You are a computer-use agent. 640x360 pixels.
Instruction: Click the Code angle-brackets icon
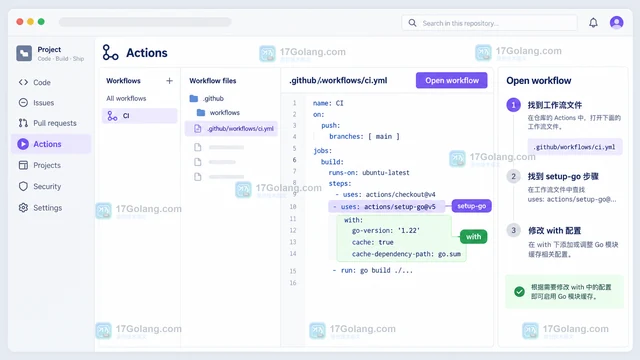tap(23, 82)
